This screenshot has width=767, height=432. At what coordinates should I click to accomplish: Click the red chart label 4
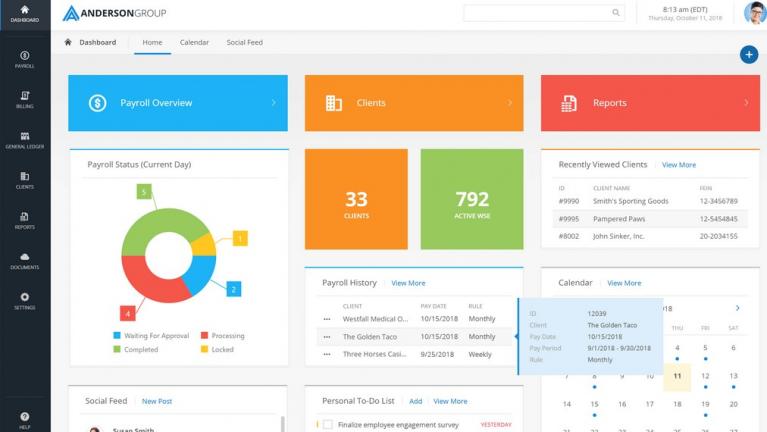click(128, 314)
